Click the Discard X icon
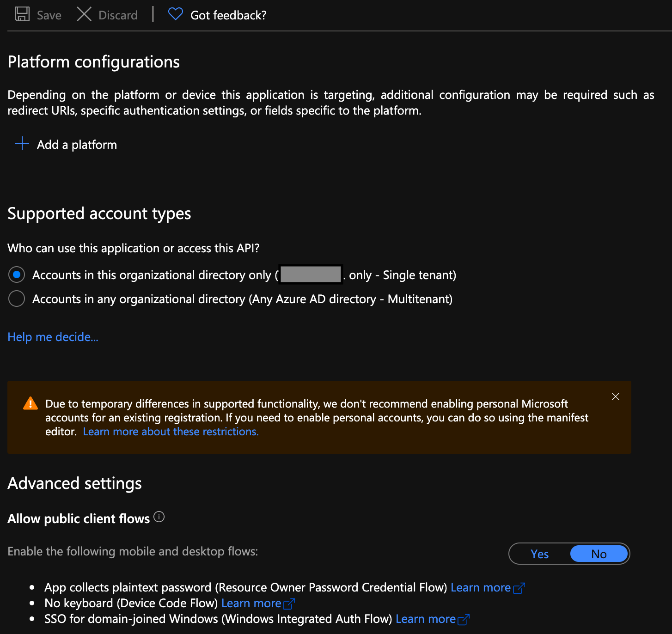Image resolution: width=672 pixels, height=634 pixels. point(84,14)
